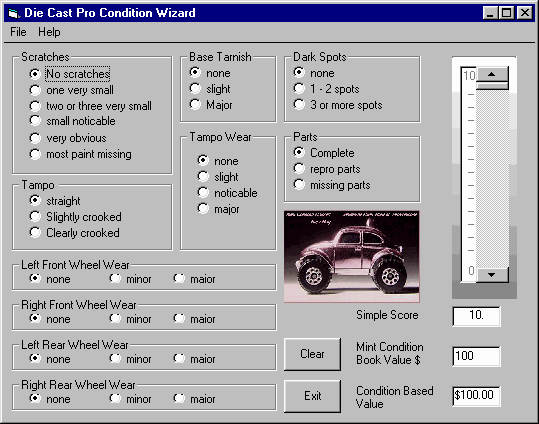Click the Die Cast Pro title bar icon
The height and width of the screenshot is (424, 539).
(x=14, y=13)
